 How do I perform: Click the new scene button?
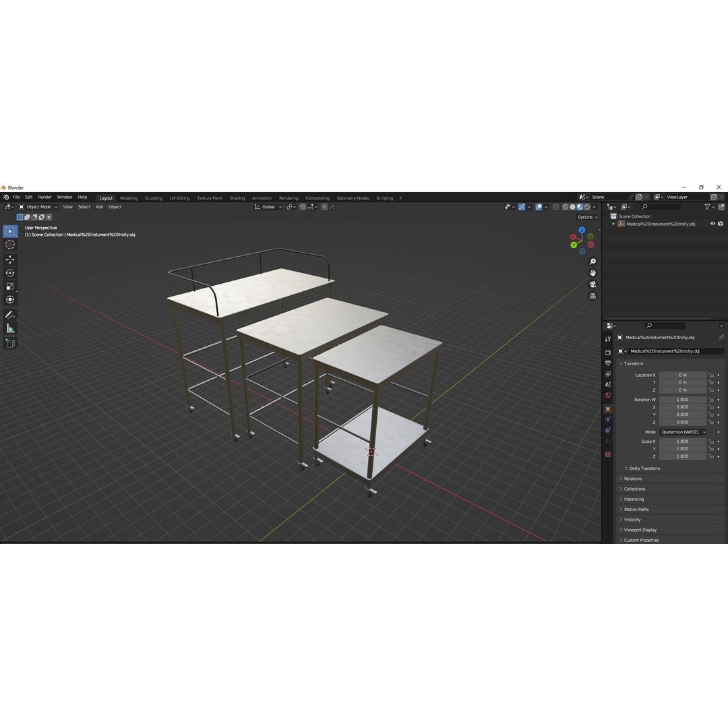point(639,198)
